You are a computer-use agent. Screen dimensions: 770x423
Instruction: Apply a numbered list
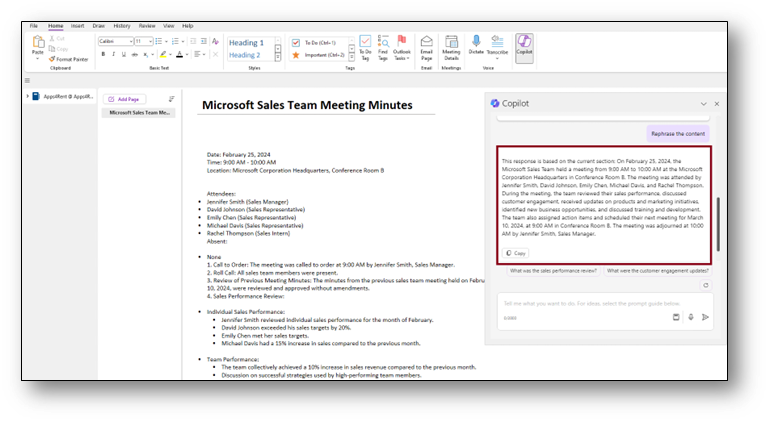click(x=175, y=41)
